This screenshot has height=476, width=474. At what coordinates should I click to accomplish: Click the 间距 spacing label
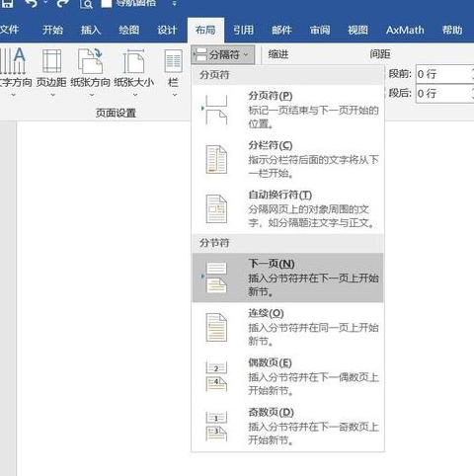click(380, 53)
